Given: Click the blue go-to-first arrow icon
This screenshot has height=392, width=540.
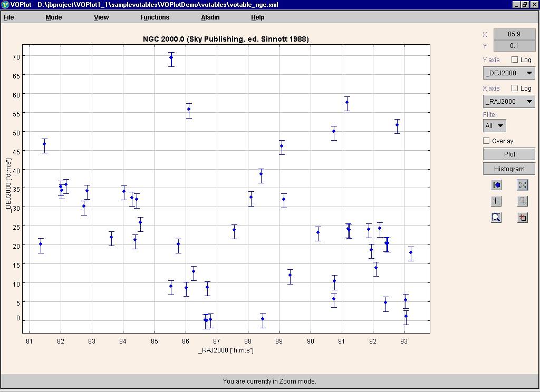Looking at the screenshot, I should click(x=496, y=185).
